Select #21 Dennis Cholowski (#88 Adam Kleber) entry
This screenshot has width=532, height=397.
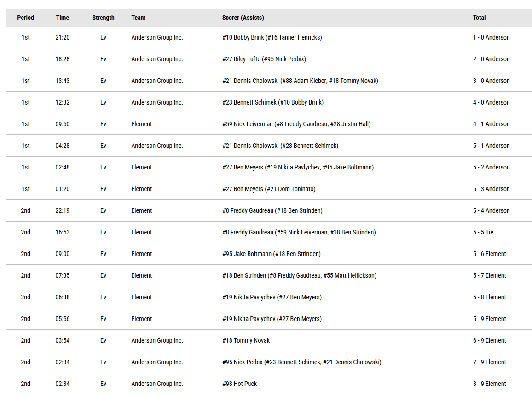pos(300,81)
